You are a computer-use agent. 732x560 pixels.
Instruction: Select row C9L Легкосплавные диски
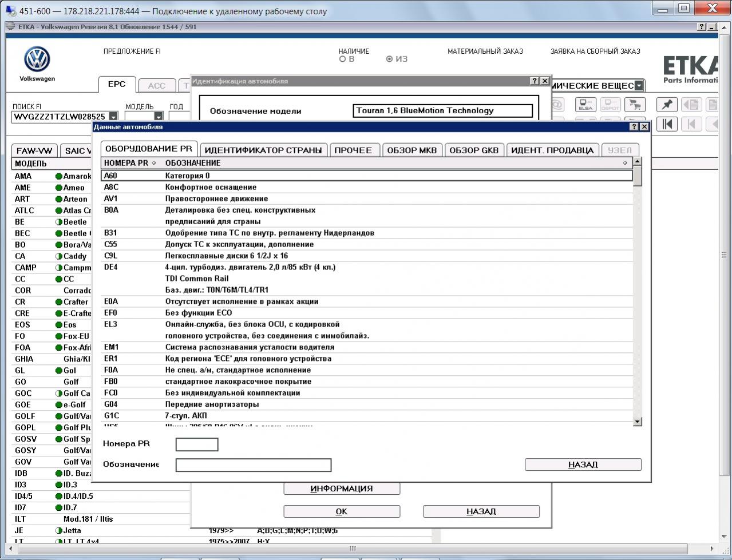click(x=367, y=256)
